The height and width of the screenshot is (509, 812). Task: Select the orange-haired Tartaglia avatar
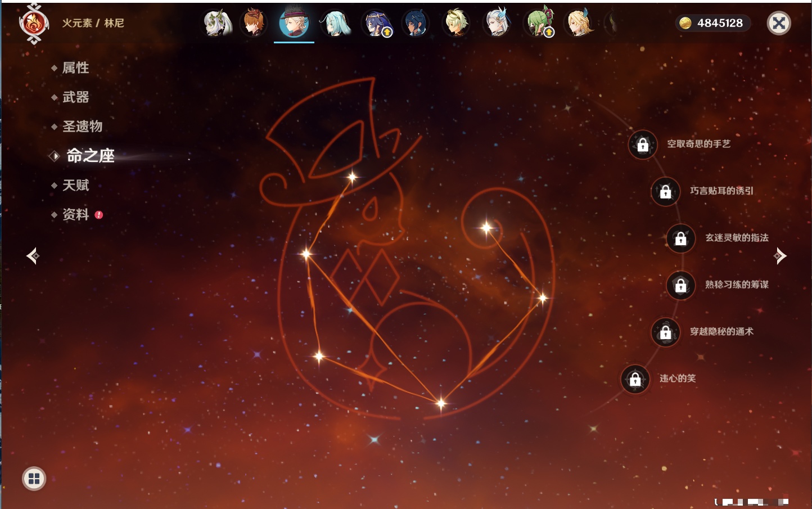click(254, 23)
